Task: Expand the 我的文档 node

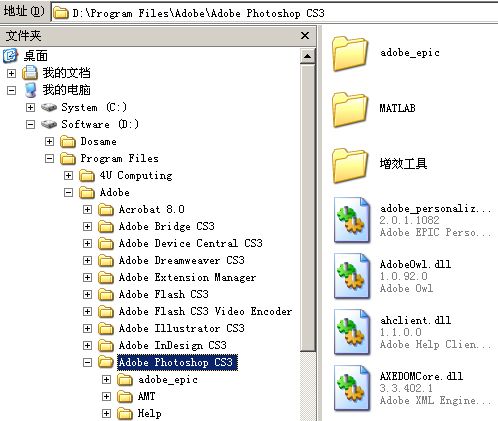Action: (11, 73)
